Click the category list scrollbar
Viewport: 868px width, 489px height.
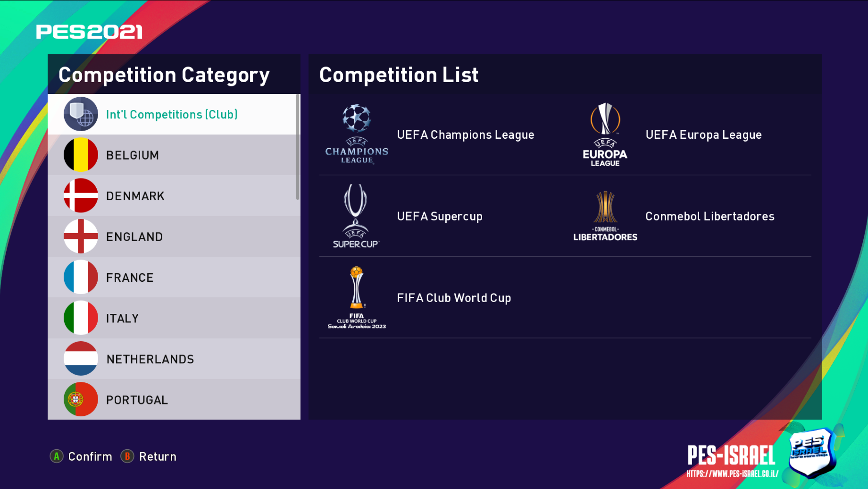point(298,147)
